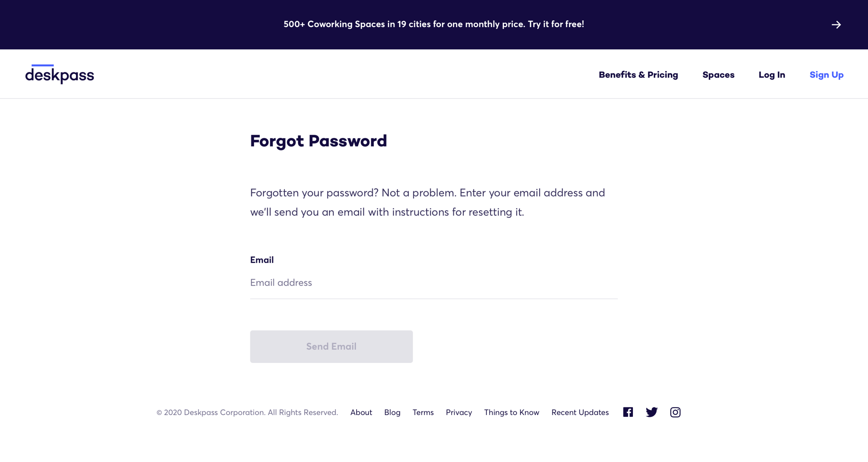868x462 pixels.
Task: Click the Email field label
Action: coord(262,259)
